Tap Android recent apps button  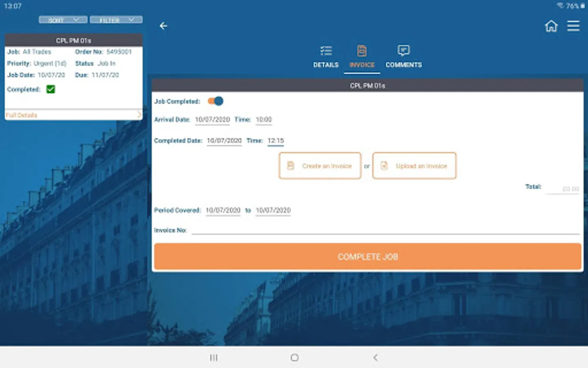point(214,358)
